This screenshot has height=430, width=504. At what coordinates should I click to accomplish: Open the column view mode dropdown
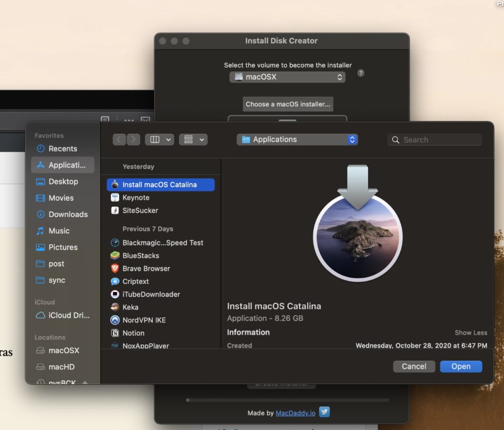tap(159, 139)
